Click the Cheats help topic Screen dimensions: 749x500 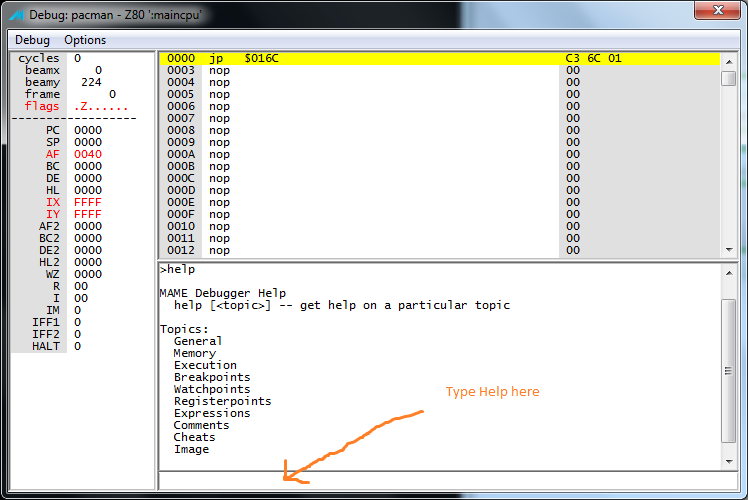pos(195,437)
